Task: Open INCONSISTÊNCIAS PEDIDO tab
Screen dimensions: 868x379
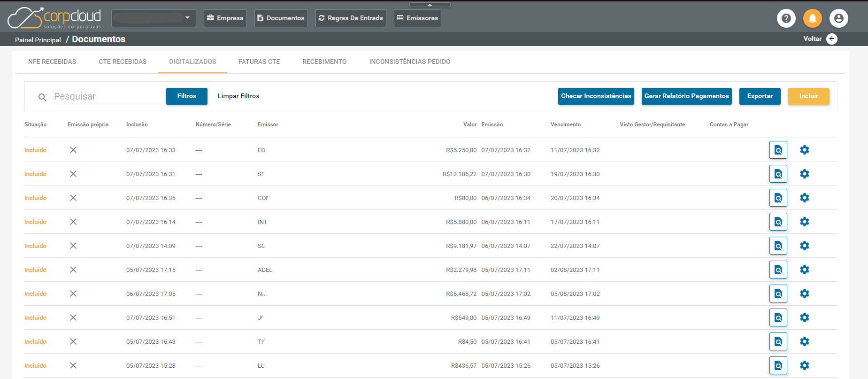Action: click(x=410, y=62)
